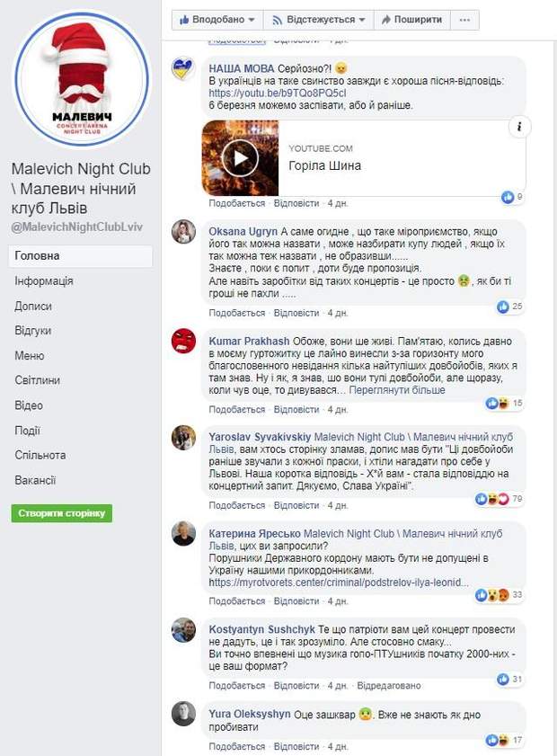Click Kumar Prakhash red angry avatar

(183, 341)
